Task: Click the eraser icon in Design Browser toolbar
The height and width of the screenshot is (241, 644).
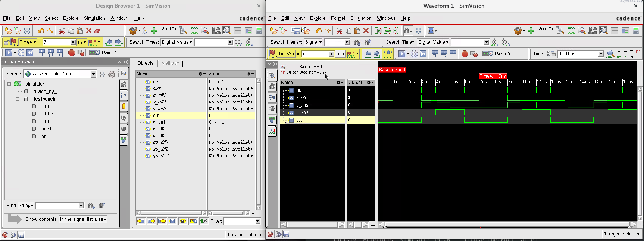Action: pos(97,31)
